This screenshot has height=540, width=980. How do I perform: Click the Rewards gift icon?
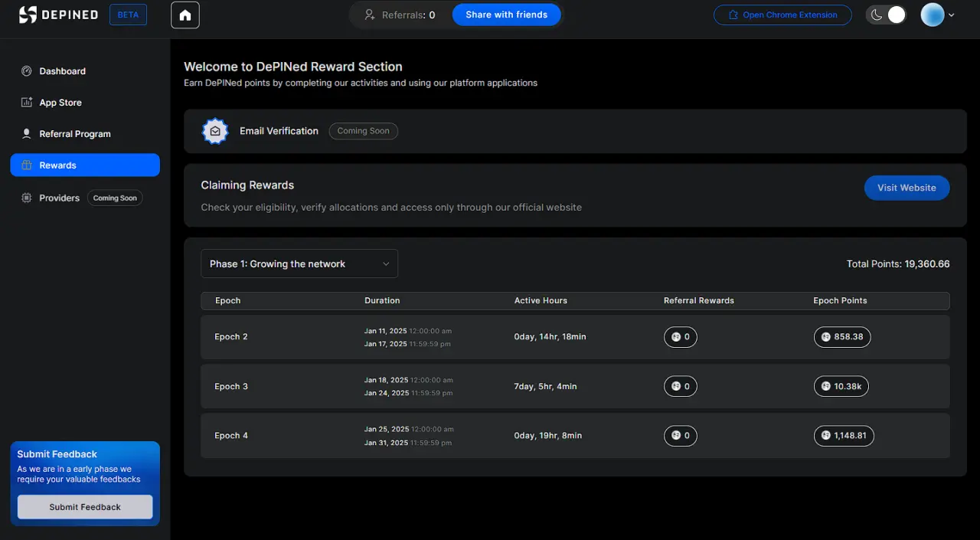tap(27, 165)
